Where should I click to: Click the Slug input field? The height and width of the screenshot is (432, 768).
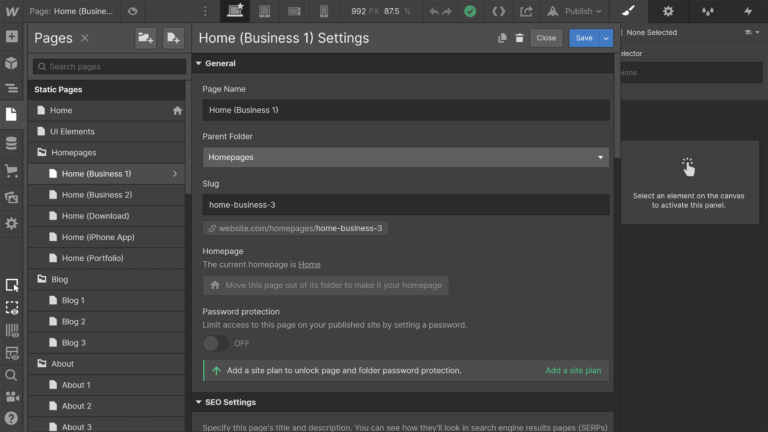pyautogui.click(x=406, y=204)
